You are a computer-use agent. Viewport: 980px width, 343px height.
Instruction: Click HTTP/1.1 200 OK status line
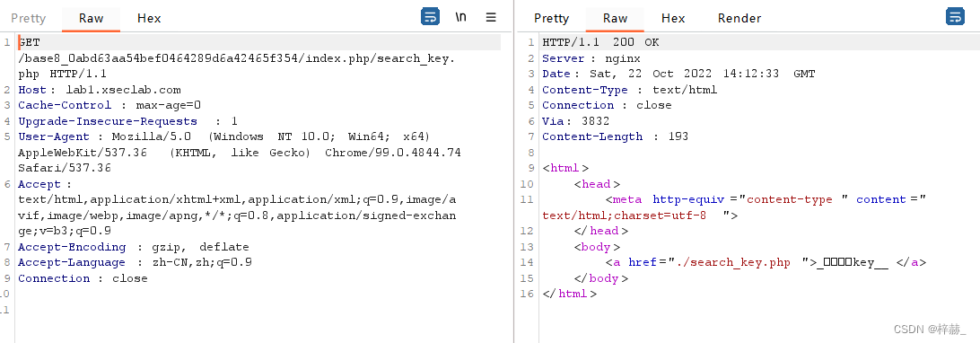point(600,42)
